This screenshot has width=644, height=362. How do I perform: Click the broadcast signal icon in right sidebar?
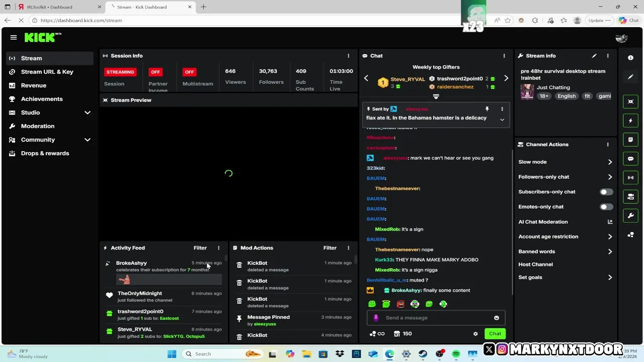[x=630, y=177]
